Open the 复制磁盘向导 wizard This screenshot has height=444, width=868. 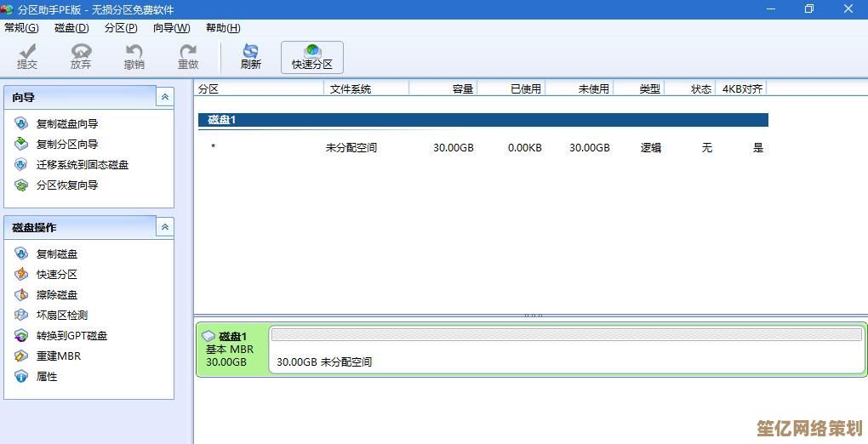point(66,124)
